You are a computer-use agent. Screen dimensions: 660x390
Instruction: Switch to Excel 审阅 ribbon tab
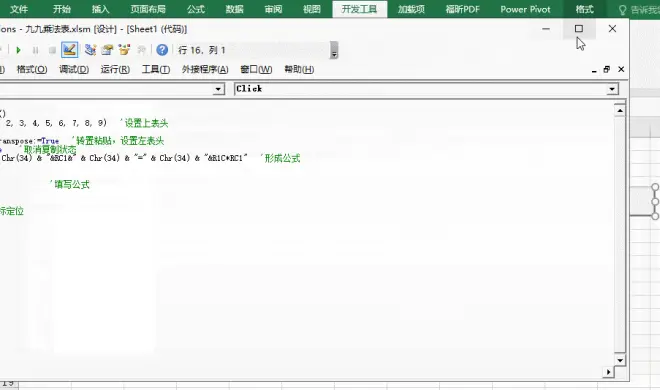pyautogui.click(x=273, y=9)
